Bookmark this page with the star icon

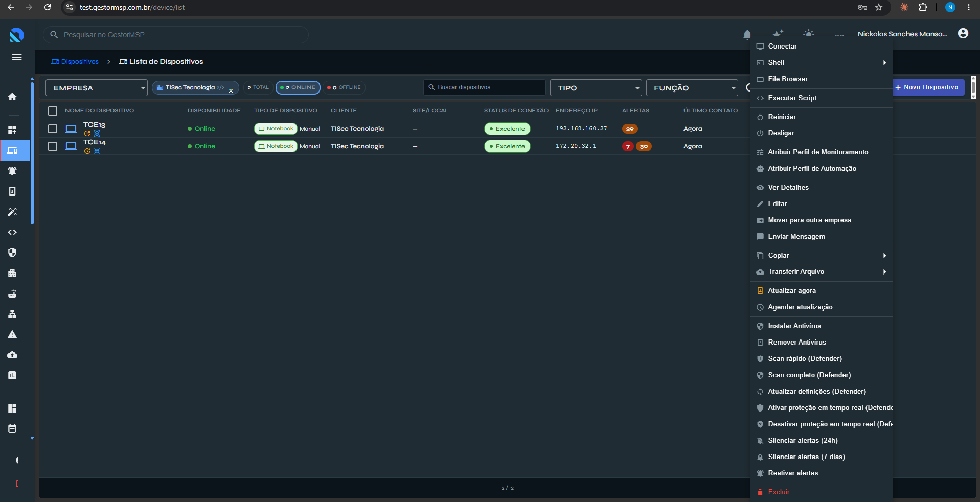pyautogui.click(x=879, y=7)
